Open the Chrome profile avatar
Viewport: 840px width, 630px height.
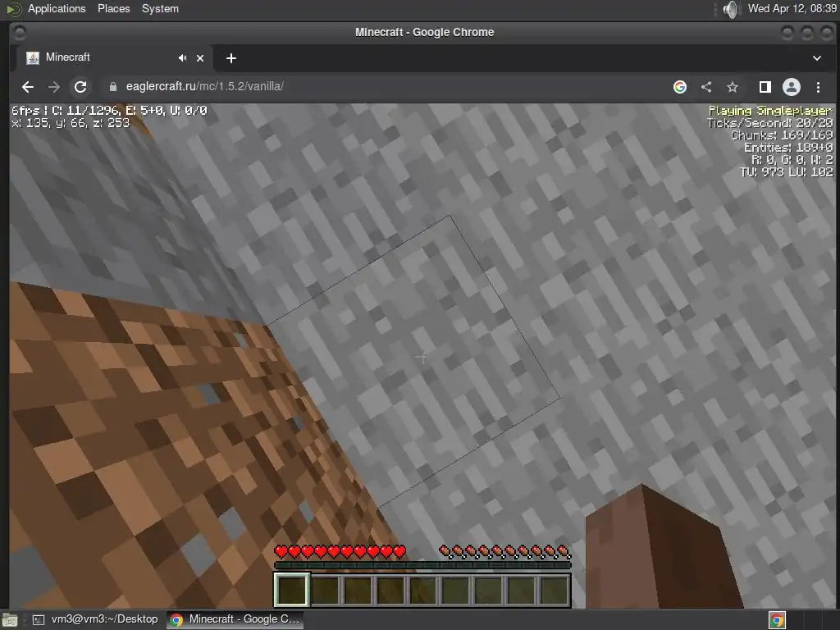(x=792, y=87)
